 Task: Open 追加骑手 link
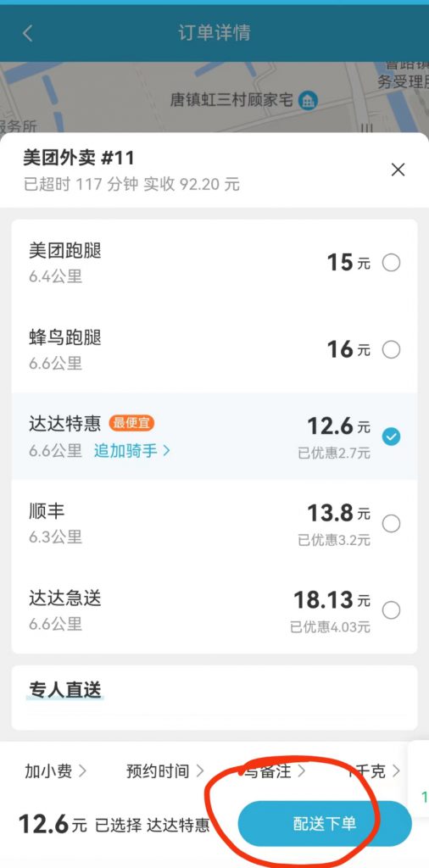point(131,451)
